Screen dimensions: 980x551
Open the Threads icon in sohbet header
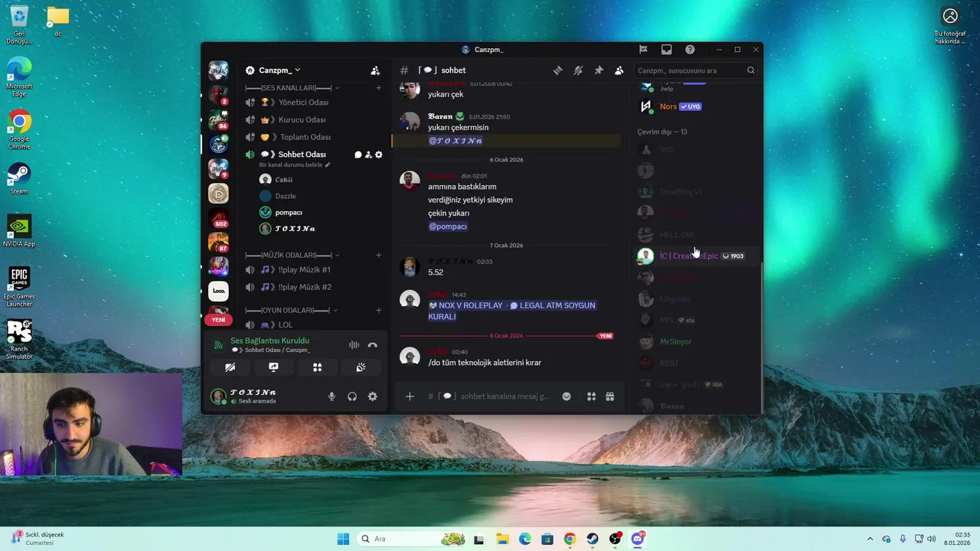[x=557, y=70]
